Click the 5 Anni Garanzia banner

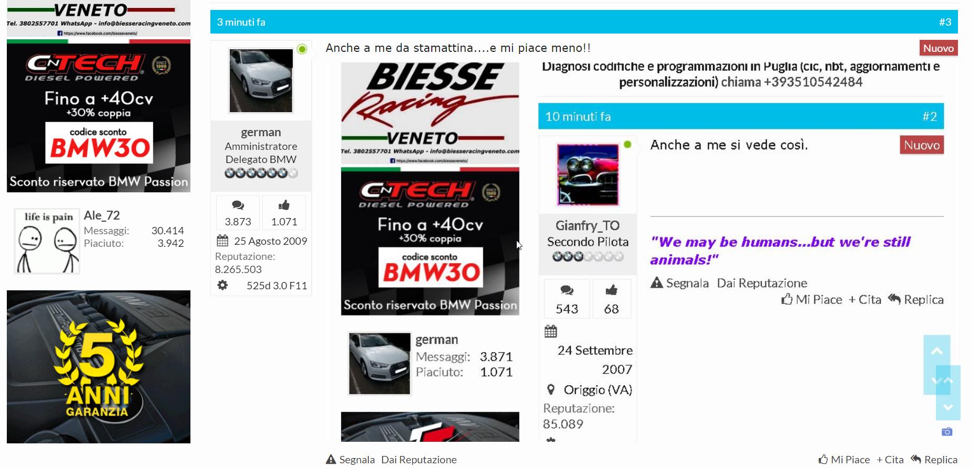coord(99,367)
